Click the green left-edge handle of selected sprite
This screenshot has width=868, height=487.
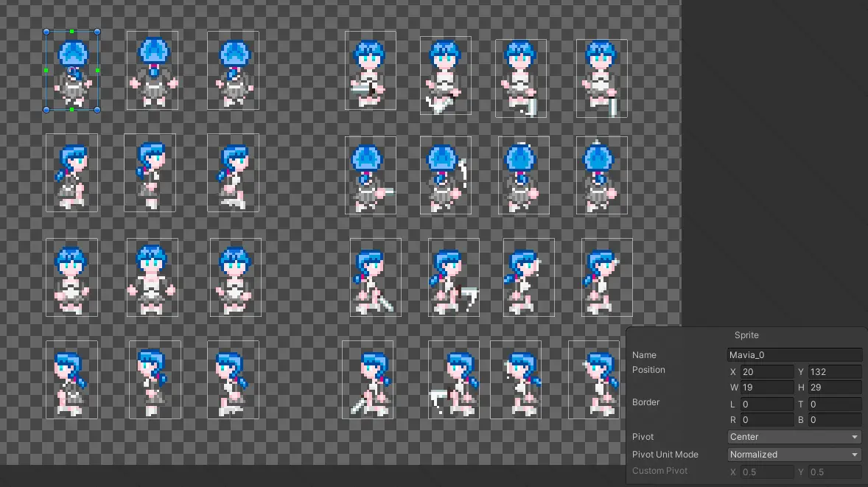point(46,70)
